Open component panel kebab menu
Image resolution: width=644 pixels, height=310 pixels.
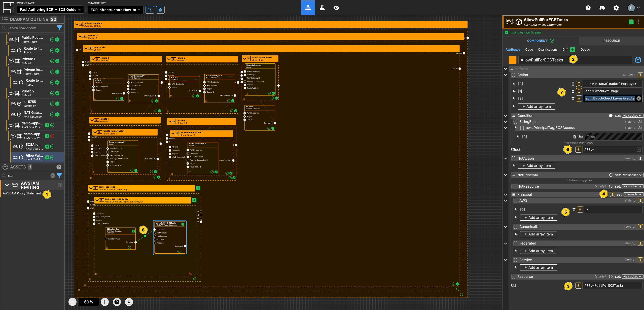(639, 22)
